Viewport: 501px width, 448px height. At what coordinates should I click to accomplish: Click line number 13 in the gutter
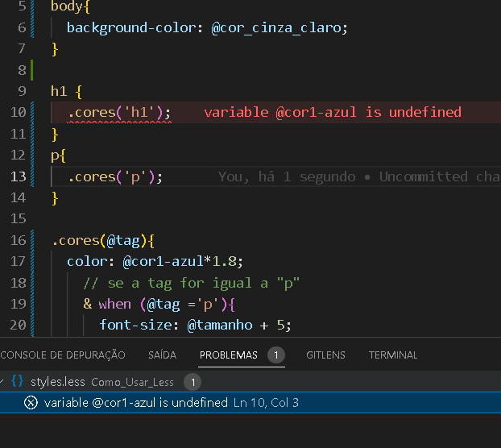click(x=19, y=176)
